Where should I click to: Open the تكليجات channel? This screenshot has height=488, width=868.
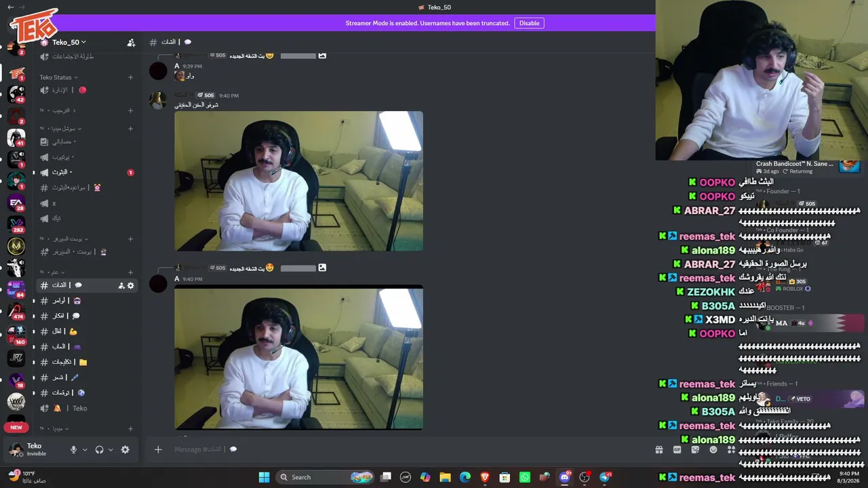pos(88,362)
